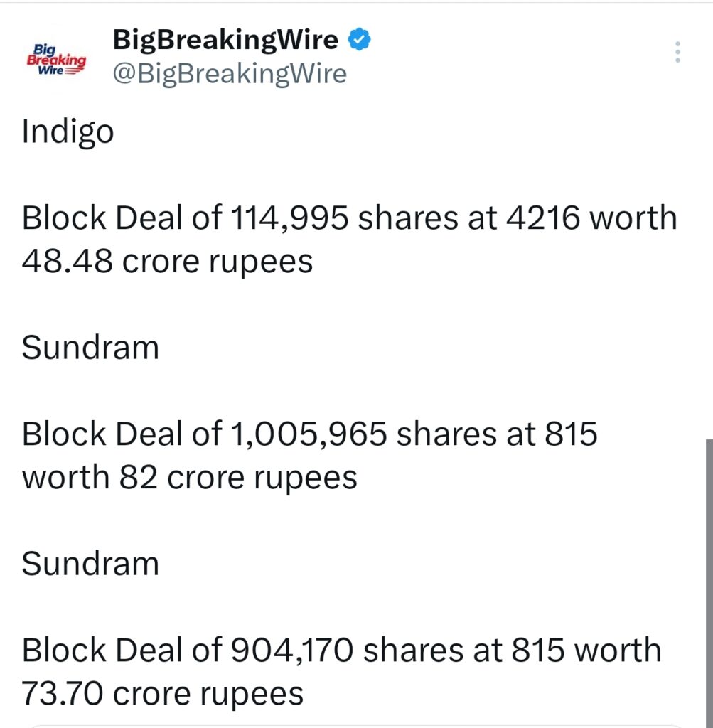The image size is (713, 728).
Task: Open the tweet options via three dots
Action: point(677,50)
